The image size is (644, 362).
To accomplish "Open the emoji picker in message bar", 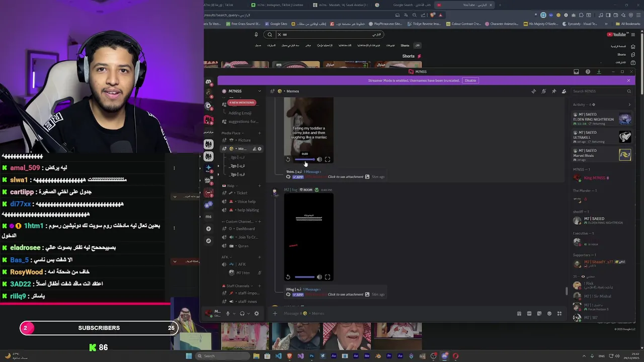I will (x=549, y=313).
